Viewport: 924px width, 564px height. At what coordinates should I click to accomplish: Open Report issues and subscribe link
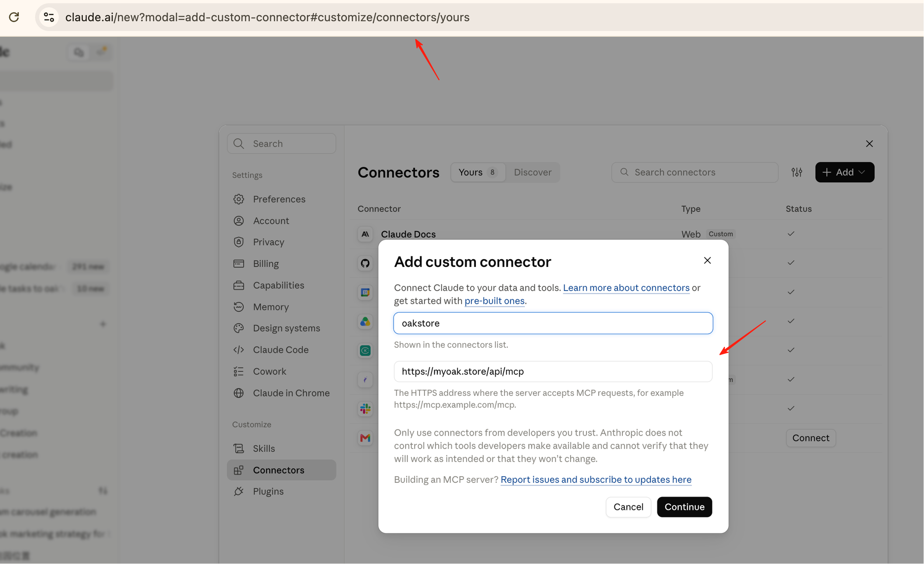click(596, 479)
